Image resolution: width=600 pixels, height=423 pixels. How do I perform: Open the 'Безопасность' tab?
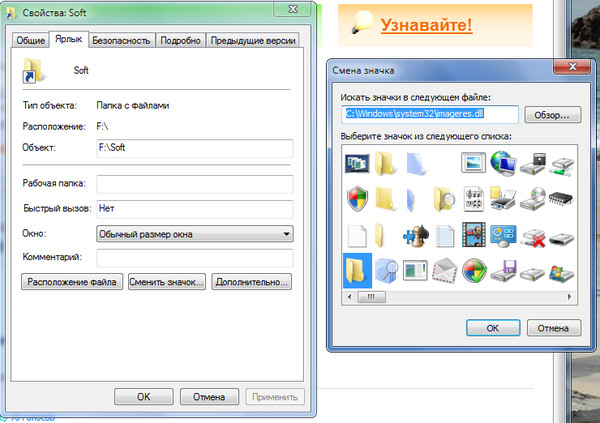pyautogui.click(x=121, y=40)
